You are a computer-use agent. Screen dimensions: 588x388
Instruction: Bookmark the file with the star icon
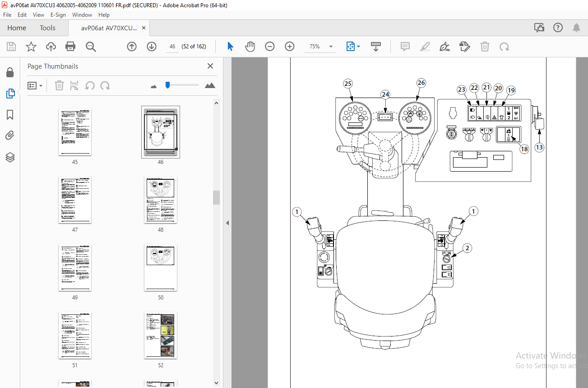pyautogui.click(x=31, y=47)
